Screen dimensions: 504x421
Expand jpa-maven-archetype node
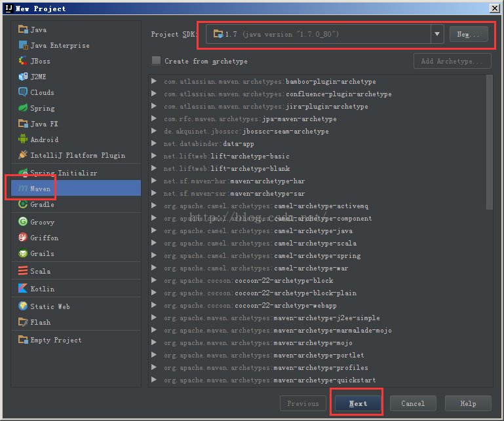click(154, 119)
